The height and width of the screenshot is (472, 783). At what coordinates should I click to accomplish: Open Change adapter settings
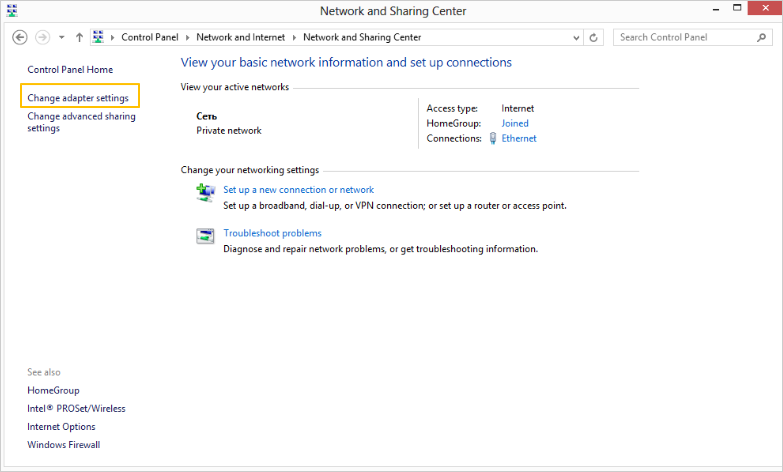point(78,98)
